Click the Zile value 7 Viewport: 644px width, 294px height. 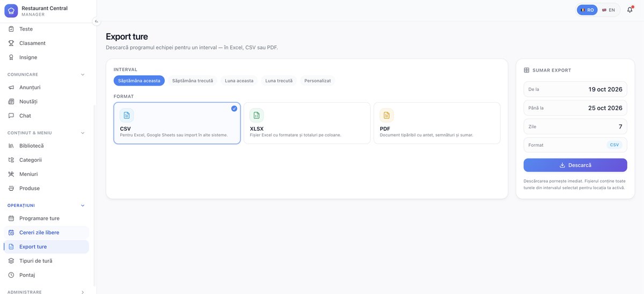(x=620, y=126)
